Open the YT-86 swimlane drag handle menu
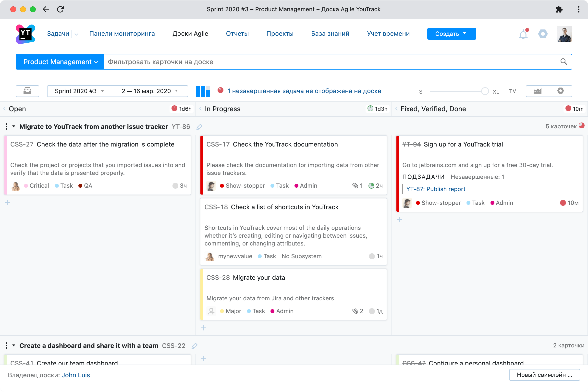The height and width of the screenshot is (392, 588). (6, 126)
